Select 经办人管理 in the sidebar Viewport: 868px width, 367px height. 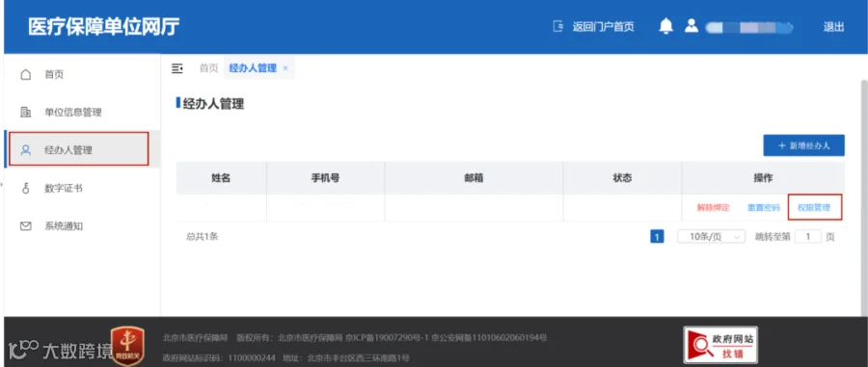click(x=82, y=149)
